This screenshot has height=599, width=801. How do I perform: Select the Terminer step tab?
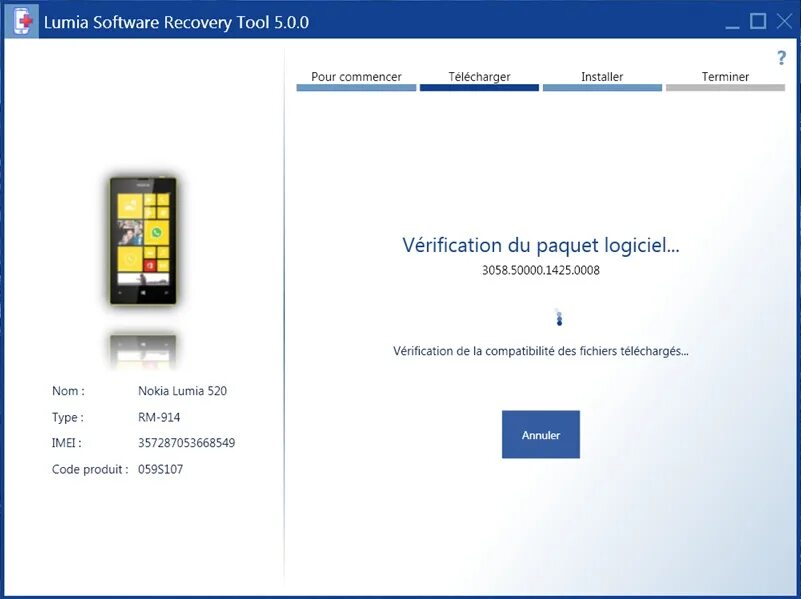tap(725, 80)
